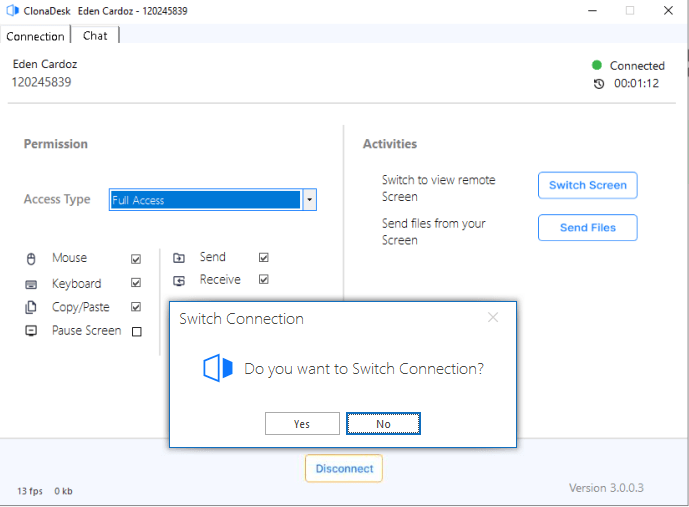The image size is (689, 507).
Task: Click the Eden Cardoz name label
Action: (x=45, y=64)
